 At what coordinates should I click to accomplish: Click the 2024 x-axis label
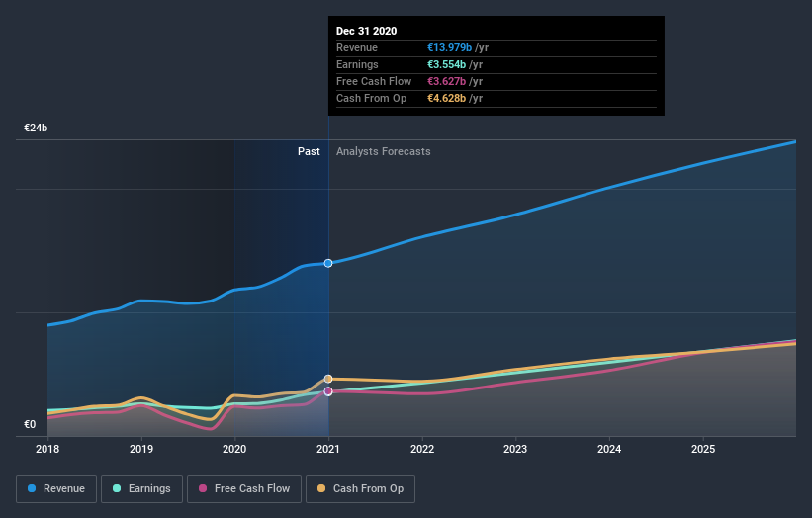[609, 449]
